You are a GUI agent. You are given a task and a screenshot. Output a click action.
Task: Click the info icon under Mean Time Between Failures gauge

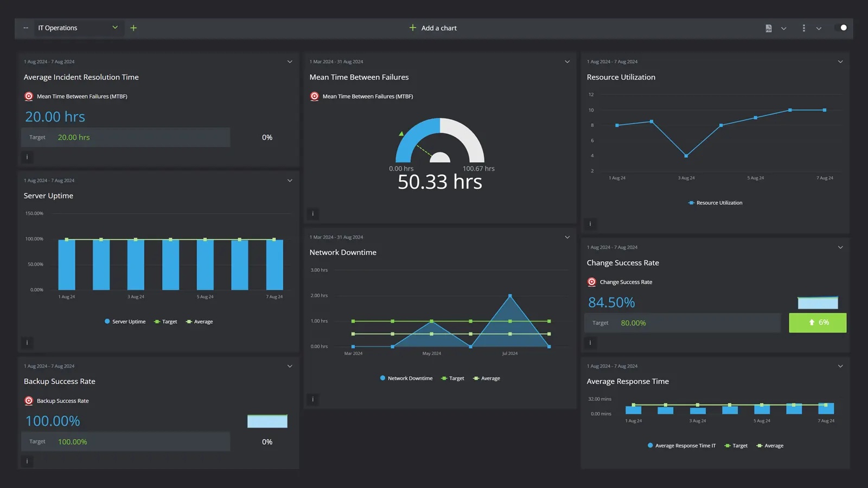313,214
